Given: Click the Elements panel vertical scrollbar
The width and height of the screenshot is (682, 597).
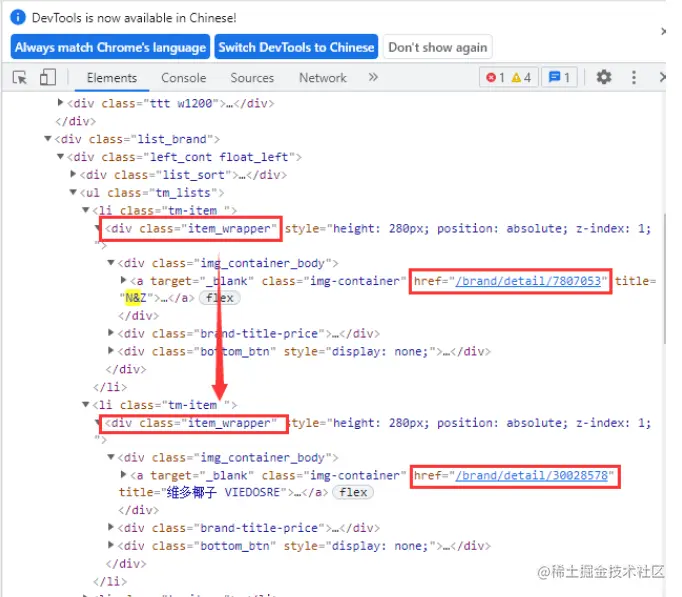Looking at the screenshot, I should (664, 278).
